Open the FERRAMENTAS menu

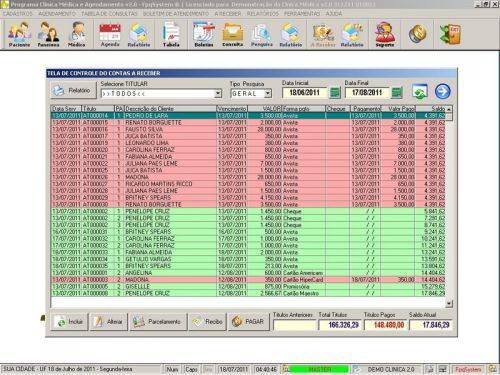(302, 14)
